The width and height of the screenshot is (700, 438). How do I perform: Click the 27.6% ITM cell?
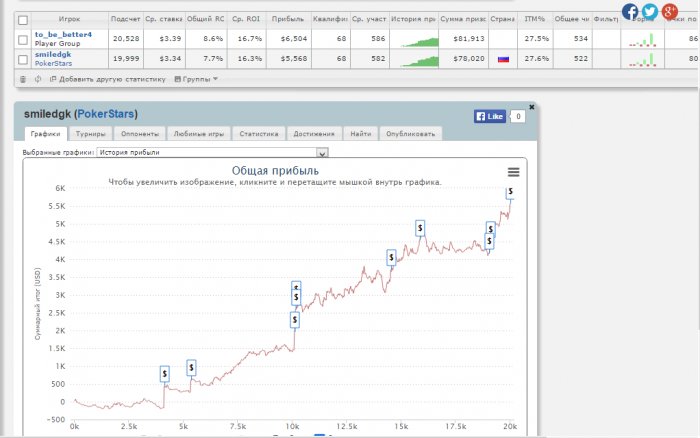point(536,58)
